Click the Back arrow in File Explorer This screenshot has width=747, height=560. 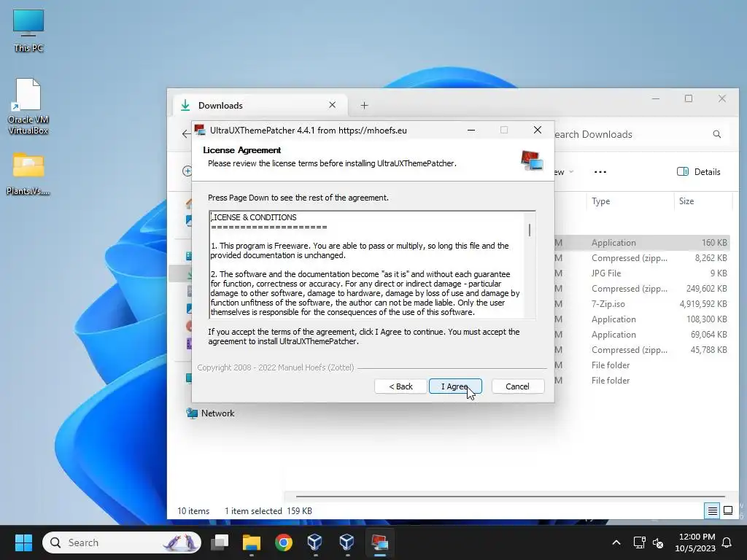[x=186, y=134]
